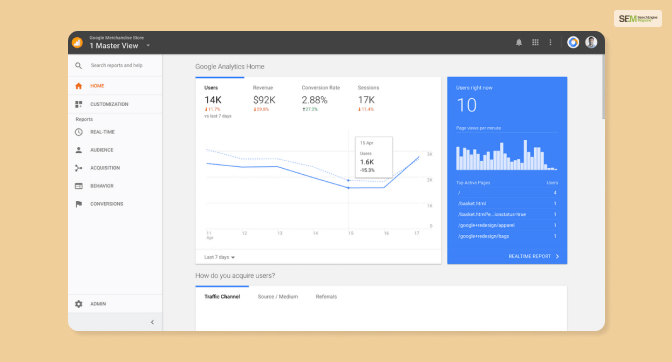Collapse the sidebar with the left chevron

coord(152,322)
